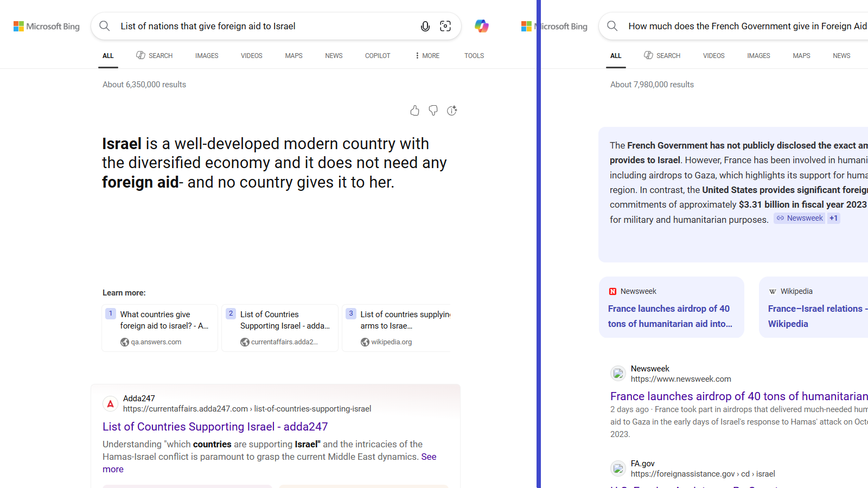Click Wikipedia W icon on card
The height and width of the screenshot is (488, 868).
point(773,291)
